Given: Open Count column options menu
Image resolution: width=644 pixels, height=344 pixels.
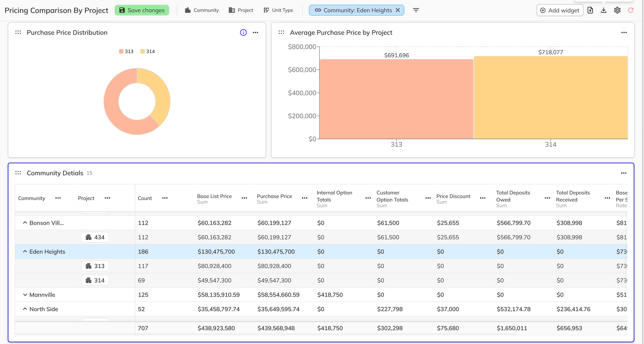Looking at the screenshot, I should coord(165,198).
